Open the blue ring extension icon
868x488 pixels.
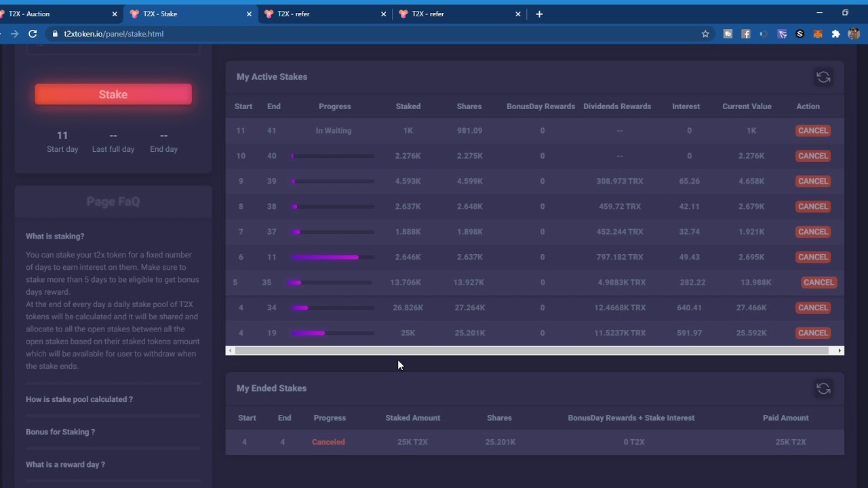tap(764, 34)
